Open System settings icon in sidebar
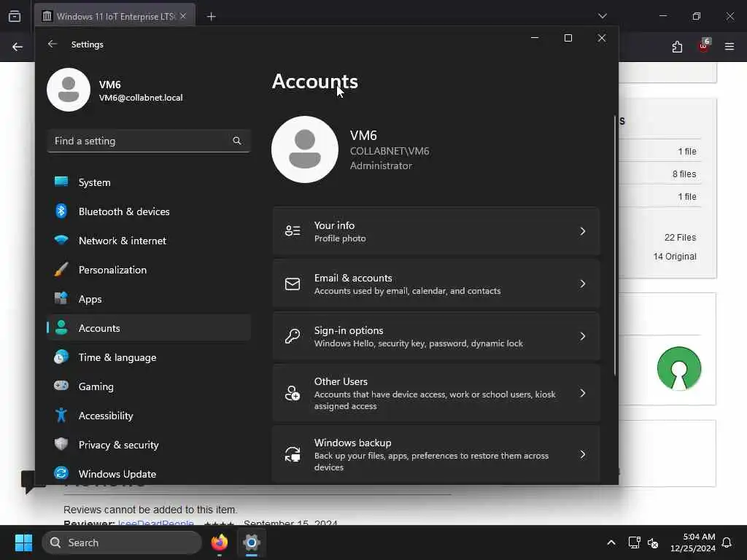The width and height of the screenshot is (747, 560). pyautogui.click(x=61, y=182)
